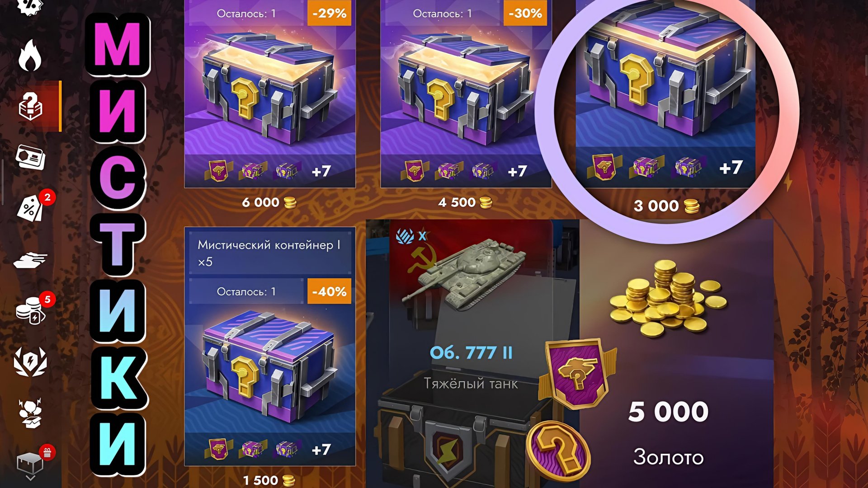The image size is (868, 488).
Task: Select the 6 000 gold container offer
Action: click(x=270, y=94)
